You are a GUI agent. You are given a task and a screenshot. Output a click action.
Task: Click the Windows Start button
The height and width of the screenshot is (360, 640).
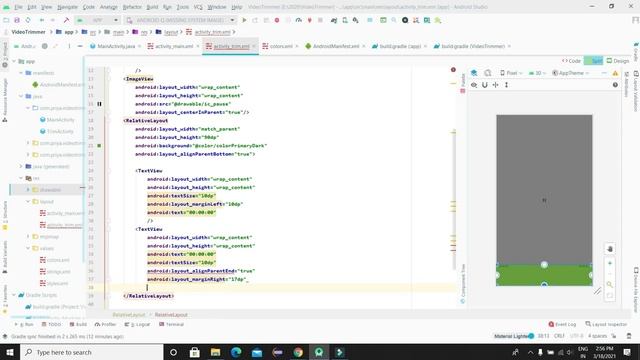[x=10, y=352]
